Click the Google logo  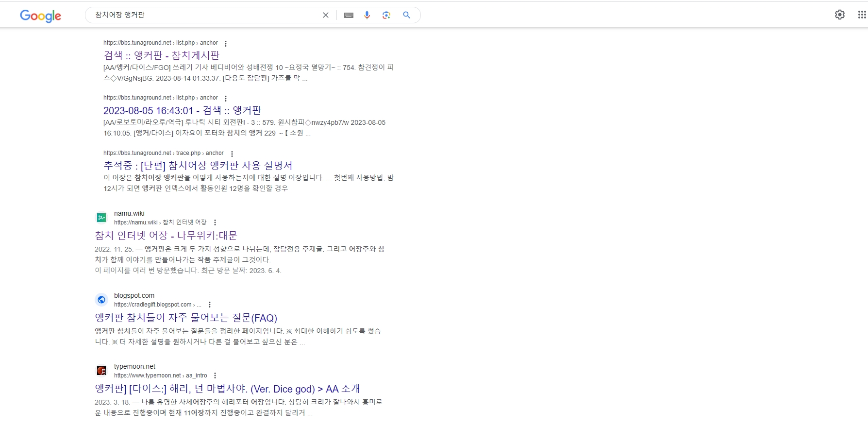tap(40, 16)
